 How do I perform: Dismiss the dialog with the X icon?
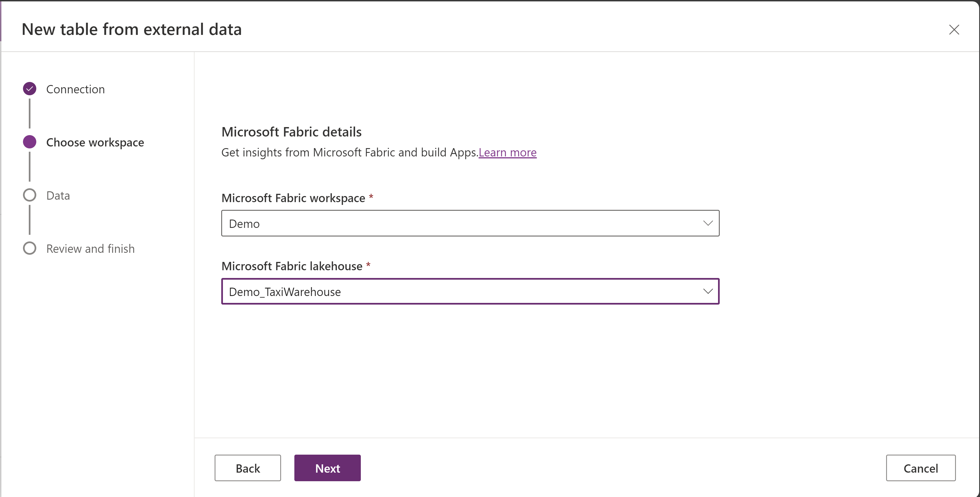click(x=955, y=30)
